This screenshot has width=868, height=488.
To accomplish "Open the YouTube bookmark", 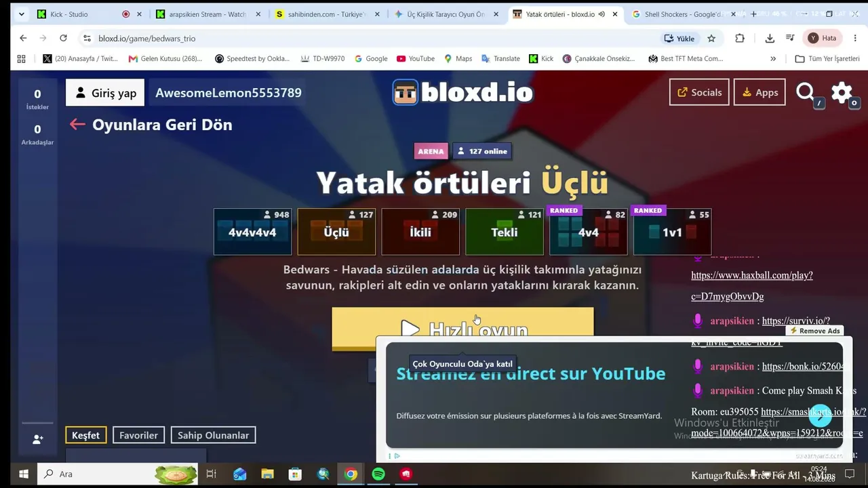I will 416,59.
